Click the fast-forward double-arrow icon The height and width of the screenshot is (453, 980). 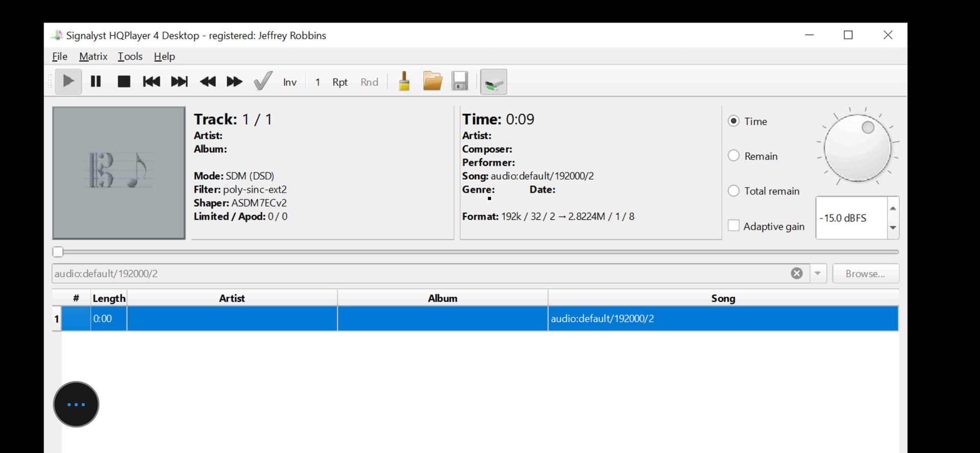[x=234, y=82]
